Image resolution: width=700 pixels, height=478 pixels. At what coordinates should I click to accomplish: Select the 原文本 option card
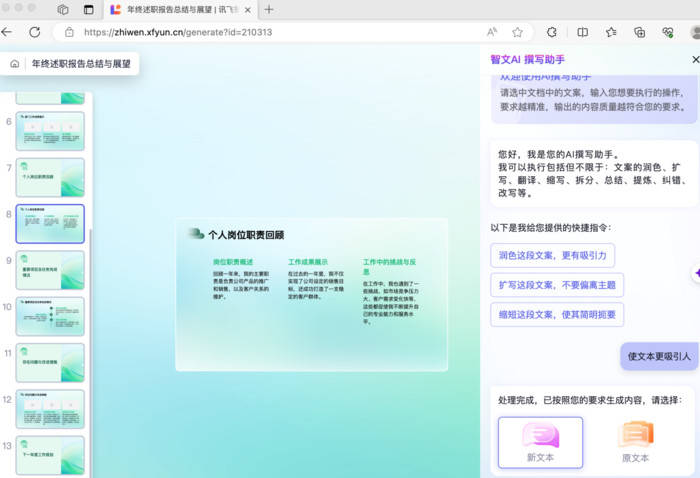coord(635,442)
